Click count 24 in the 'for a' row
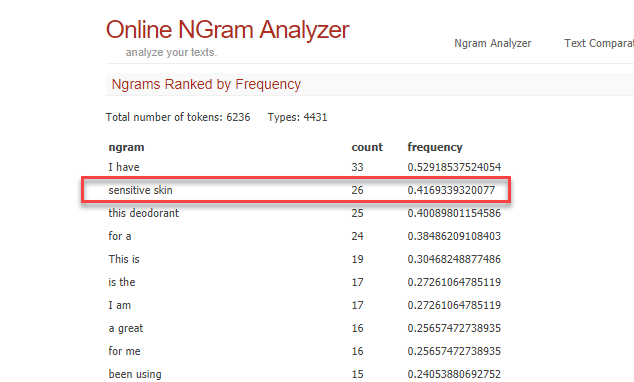Screen dimensions: 634x382 click(357, 236)
